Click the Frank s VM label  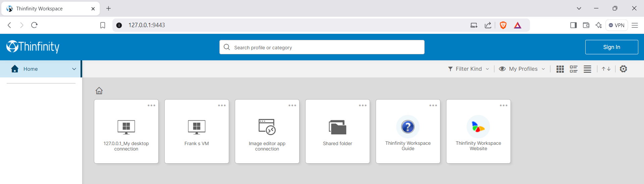point(197,143)
